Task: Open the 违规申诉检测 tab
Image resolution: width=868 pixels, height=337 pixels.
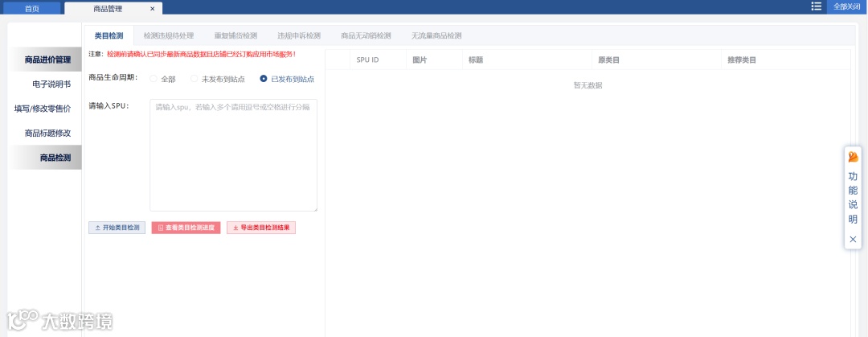Action: pyautogui.click(x=299, y=35)
